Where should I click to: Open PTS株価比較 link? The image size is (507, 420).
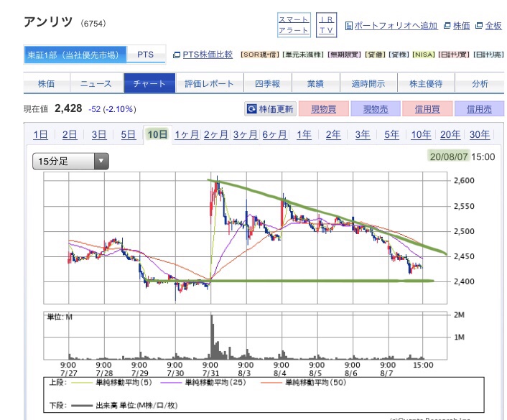point(208,55)
